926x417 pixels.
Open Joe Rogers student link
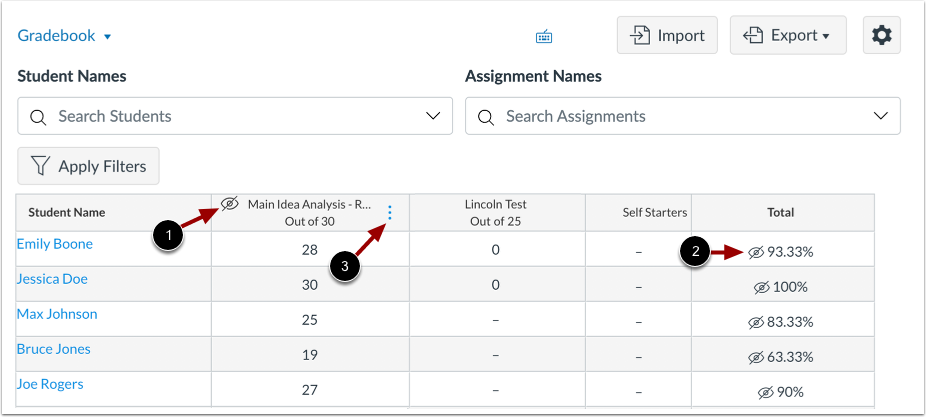(x=50, y=384)
